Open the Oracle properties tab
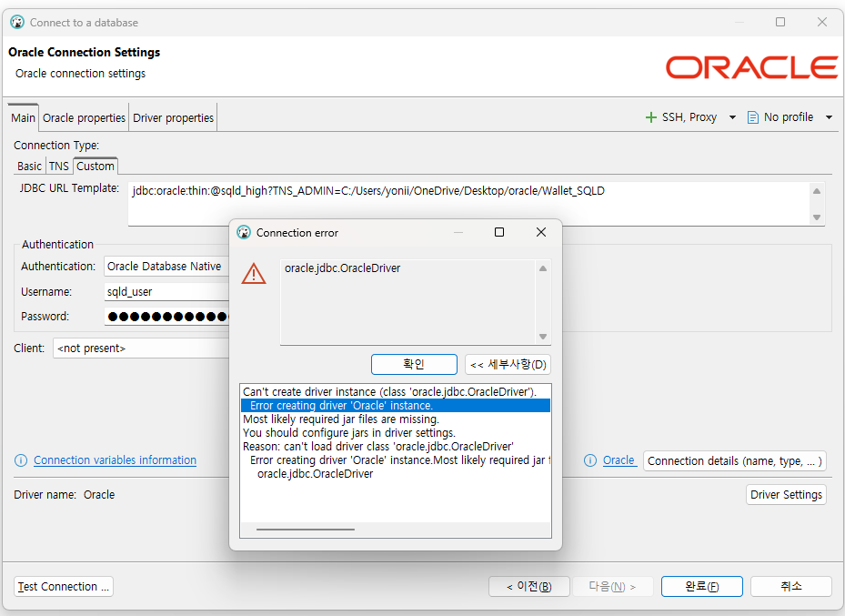 [x=84, y=117]
